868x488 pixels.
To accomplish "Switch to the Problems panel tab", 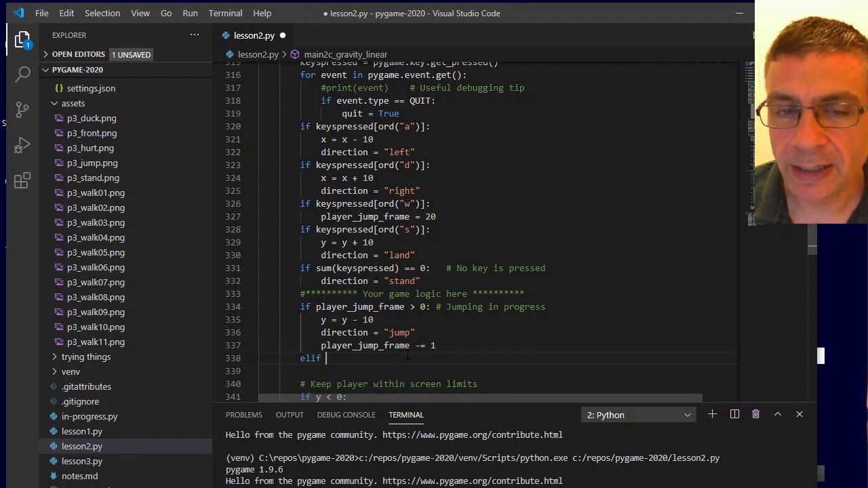I will pyautogui.click(x=243, y=415).
